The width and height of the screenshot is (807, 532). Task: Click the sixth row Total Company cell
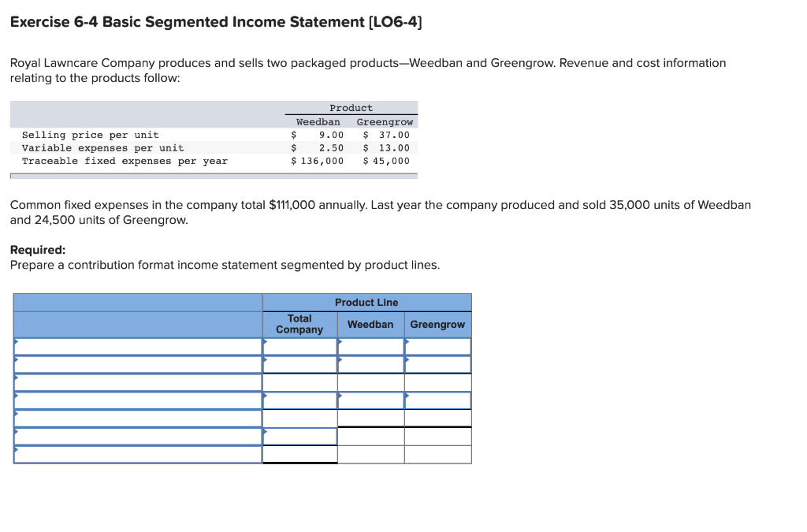pyautogui.click(x=300, y=436)
